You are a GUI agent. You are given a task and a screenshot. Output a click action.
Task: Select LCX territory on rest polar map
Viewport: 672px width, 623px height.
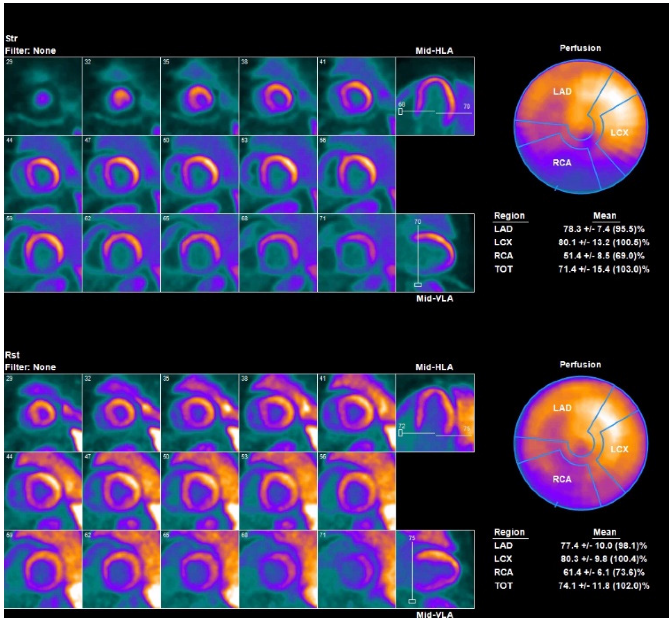coord(619,449)
